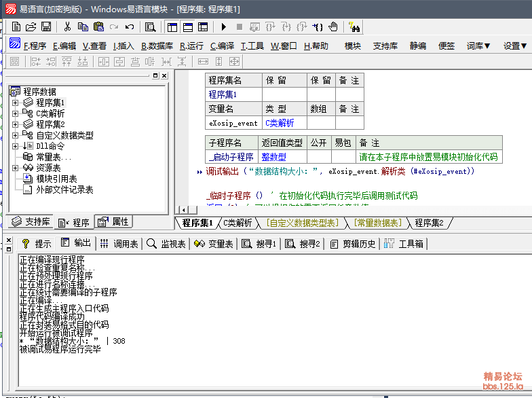Click the hand breakpoint icon

coord(333,27)
